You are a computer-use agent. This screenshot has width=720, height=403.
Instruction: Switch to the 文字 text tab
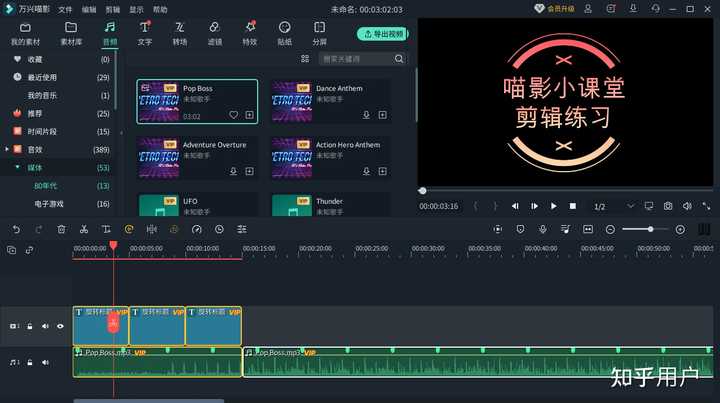[x=145, y=34]
